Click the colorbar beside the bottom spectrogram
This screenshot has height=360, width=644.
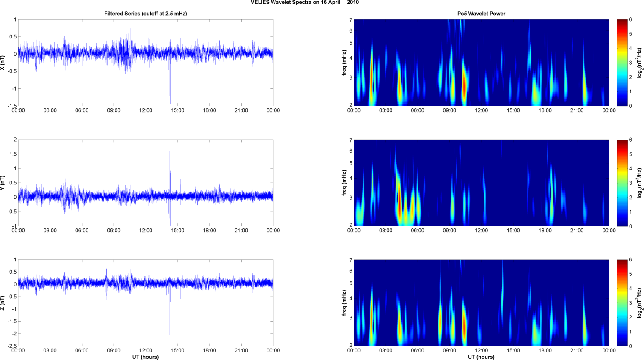[622, 303]
